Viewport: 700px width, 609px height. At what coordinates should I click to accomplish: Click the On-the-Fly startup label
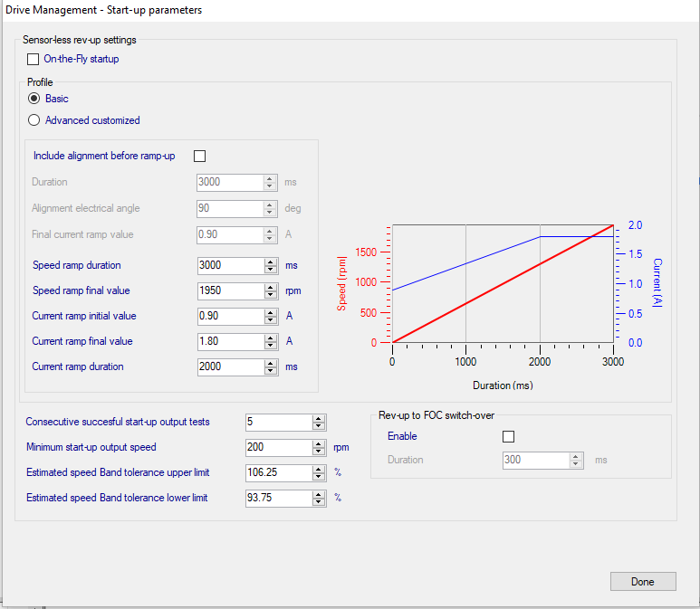click(x=82, y=59)
